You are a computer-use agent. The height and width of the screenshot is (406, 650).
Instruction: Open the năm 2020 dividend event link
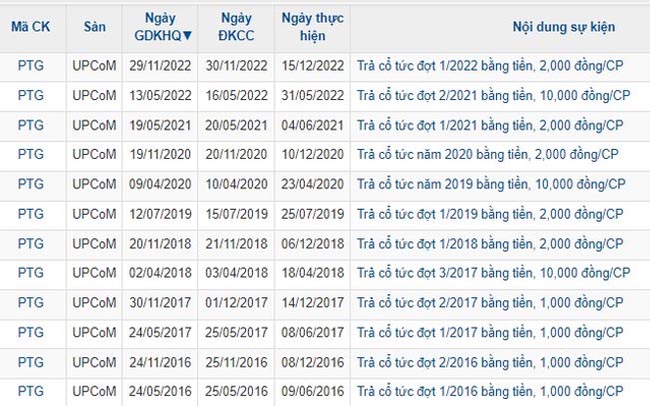point(490,156)
